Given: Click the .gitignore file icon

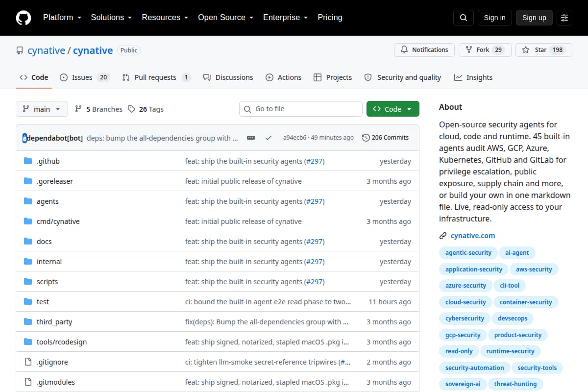Looking at the screenshot, I should click(28, 362).
